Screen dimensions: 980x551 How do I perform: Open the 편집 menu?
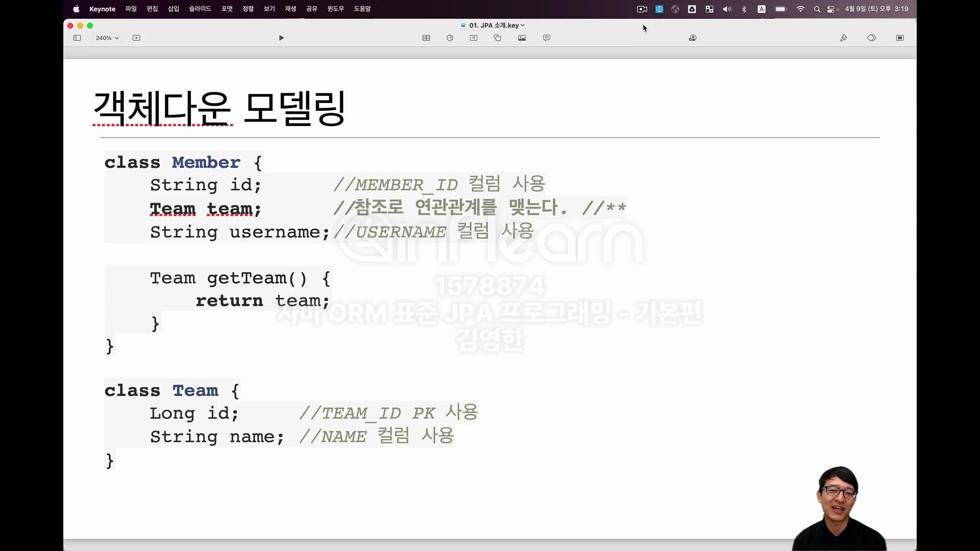(x=152, y=9)
